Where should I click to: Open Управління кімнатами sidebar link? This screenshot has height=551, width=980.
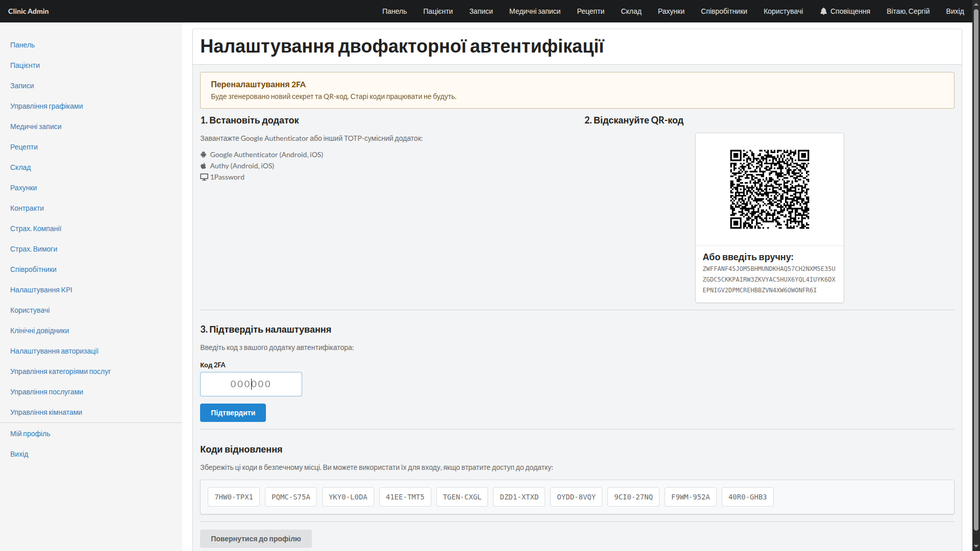click(x=46, y=412)
